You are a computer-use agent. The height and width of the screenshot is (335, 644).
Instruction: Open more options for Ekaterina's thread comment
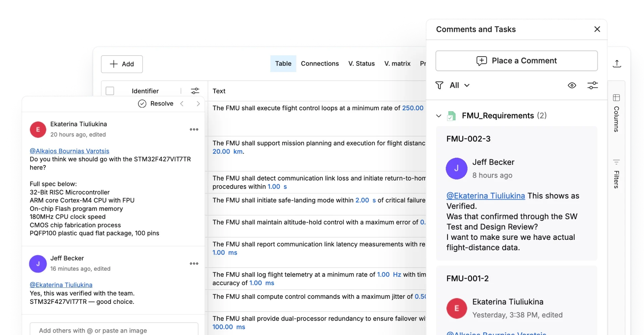click(x=194, y=129)
